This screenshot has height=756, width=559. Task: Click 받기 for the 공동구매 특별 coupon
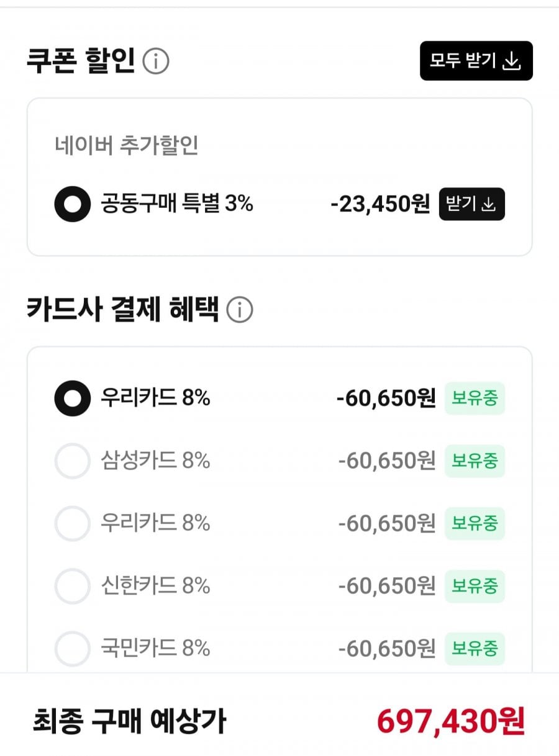point(472,204)
